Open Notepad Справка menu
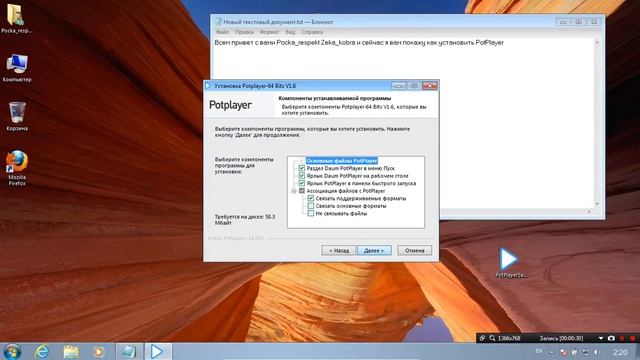This screenshot has height=360, width=640. (312, 32)
